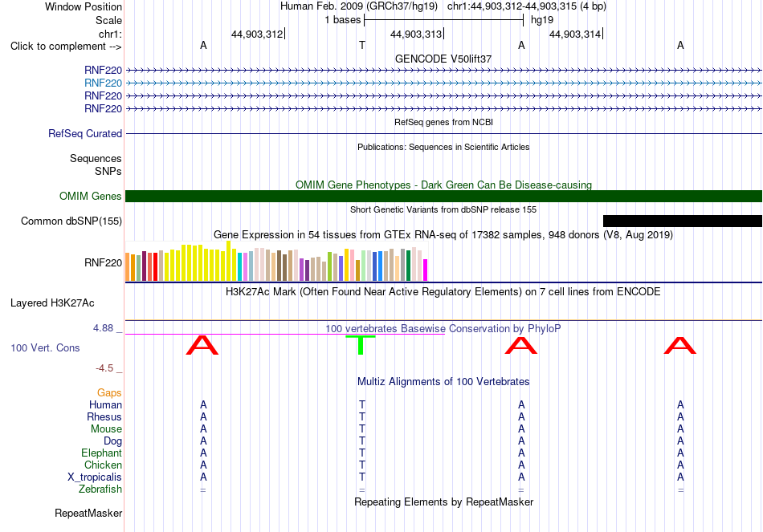The width and height of the screenshot is (763, 532).
Task: Click the Common dbSNP(155) label
Action: (71, 221)
